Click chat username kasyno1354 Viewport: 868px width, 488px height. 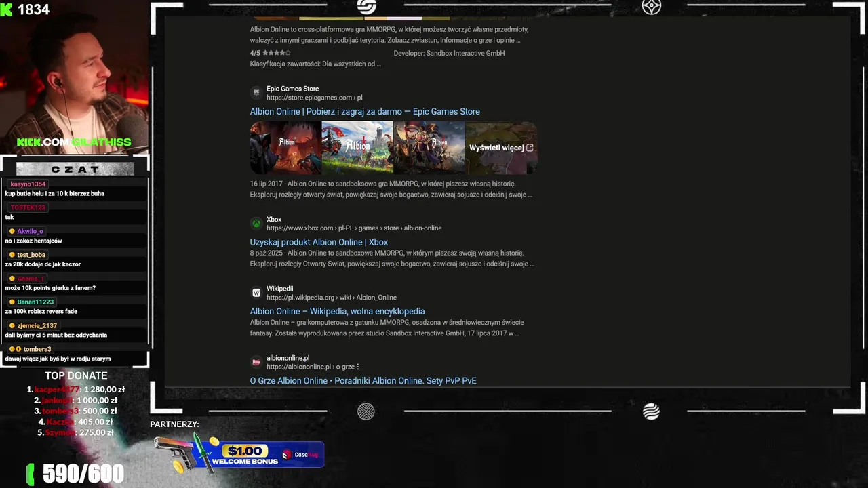point(28,184)
